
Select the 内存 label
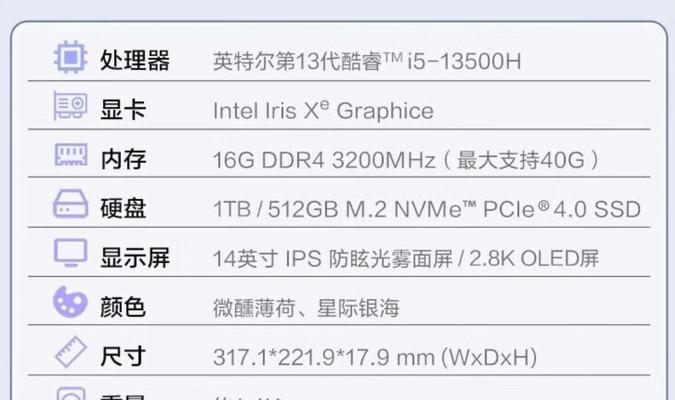tap(124, 159)
